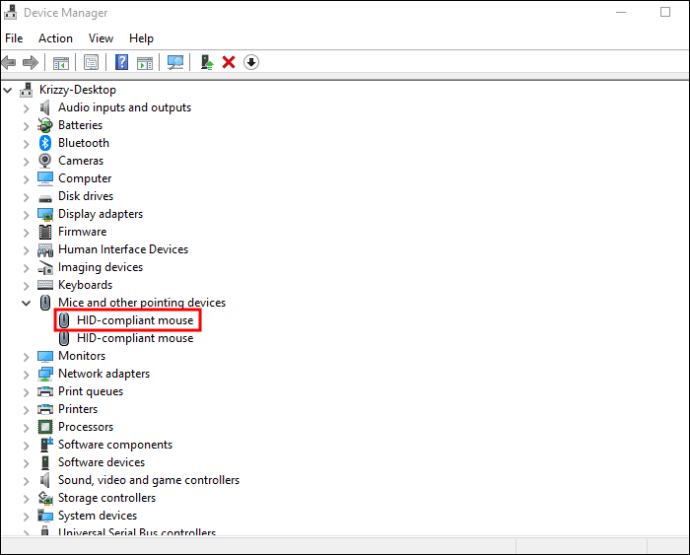The height and width of the screenshot is (555, 690).
Task: Open the Action menu
Action: click(55, 38)
